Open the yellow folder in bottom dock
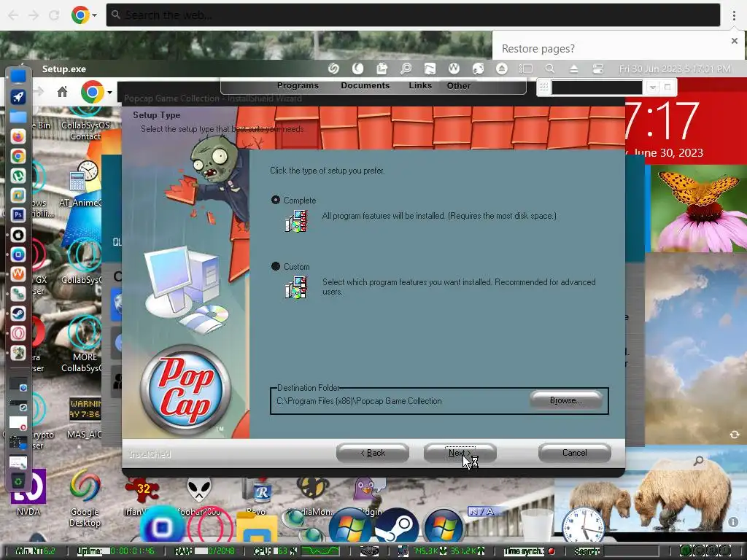This screenshot has height=560, width=747. [x=256, y=528]
